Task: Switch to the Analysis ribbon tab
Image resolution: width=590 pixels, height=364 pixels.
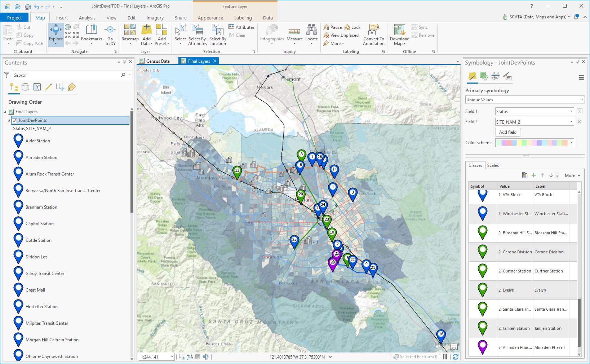Action: coord(87,18)
